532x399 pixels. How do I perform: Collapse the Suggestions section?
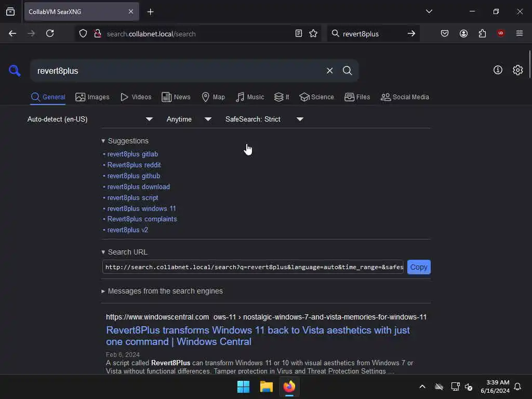coord(125,141)
